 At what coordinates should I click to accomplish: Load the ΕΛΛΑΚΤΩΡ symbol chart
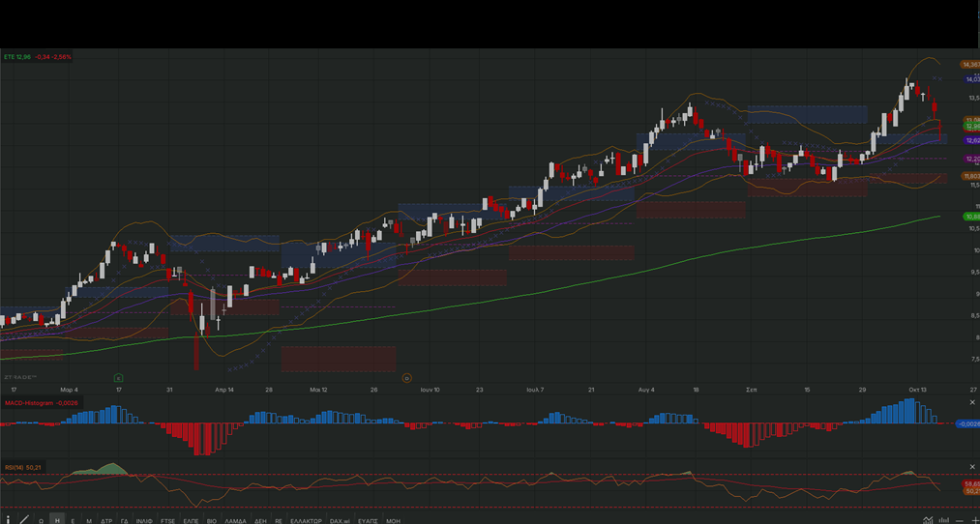(306, 521)
